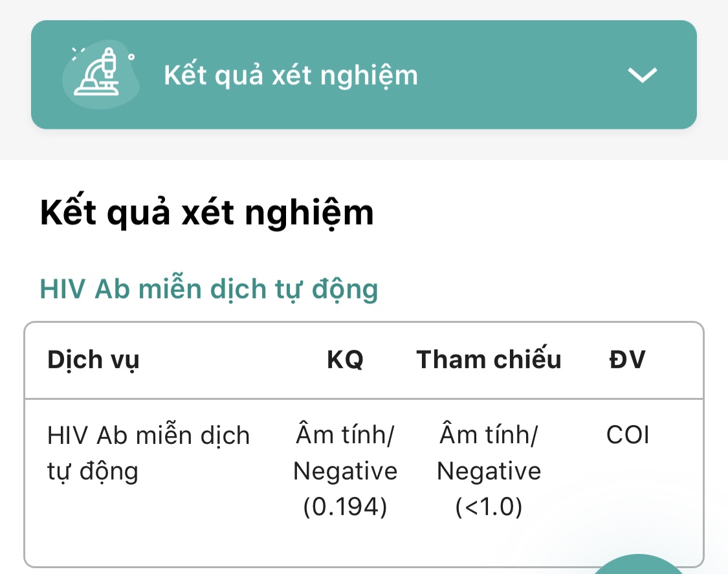728x574 pixels.
Task: Click the KQ column header
Action: (345, 360)
